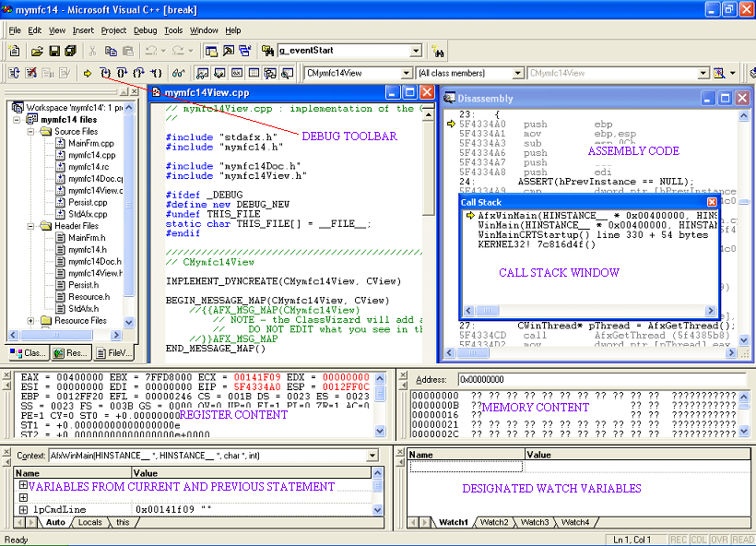Viewport: 756px width, 546px height.
Task: Switch to the Watch2 tab
Action: point(494,521)
